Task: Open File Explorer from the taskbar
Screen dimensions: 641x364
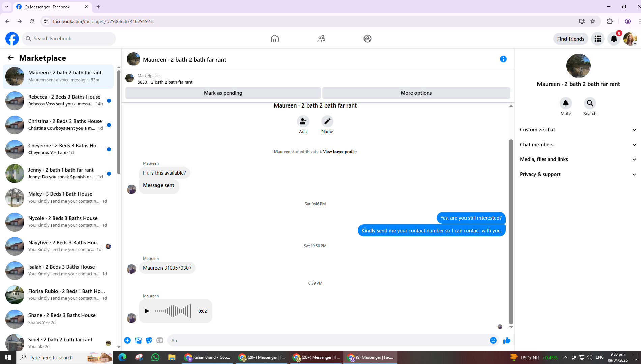Action: 172,357
